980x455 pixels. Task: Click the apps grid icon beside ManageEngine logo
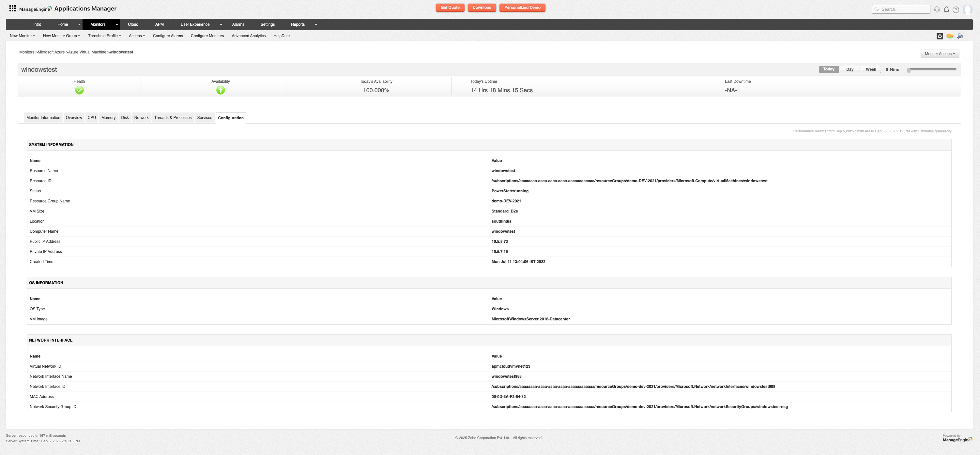coord(12,8)
